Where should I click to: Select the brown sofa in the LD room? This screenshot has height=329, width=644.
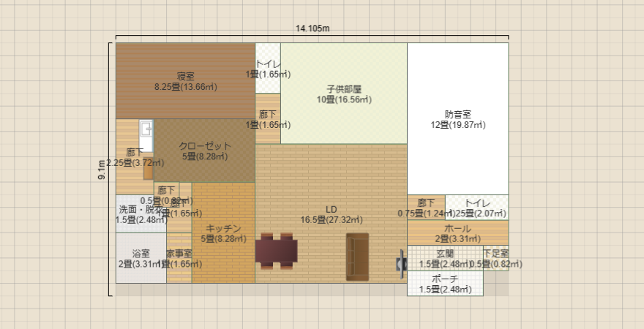(357, 257)
